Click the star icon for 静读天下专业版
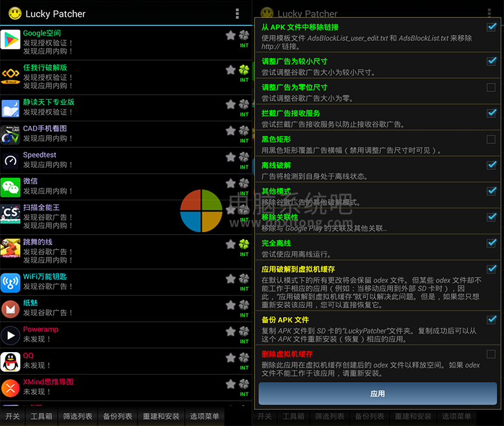The height and width of the screenshot is (426, 504). [231, 104]
